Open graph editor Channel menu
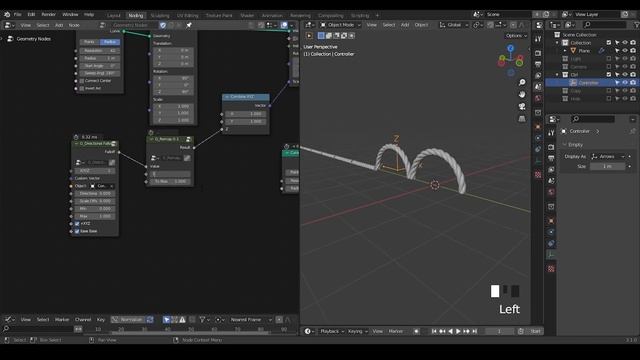This screenshot has height=360, width=640. pos(83,320)
